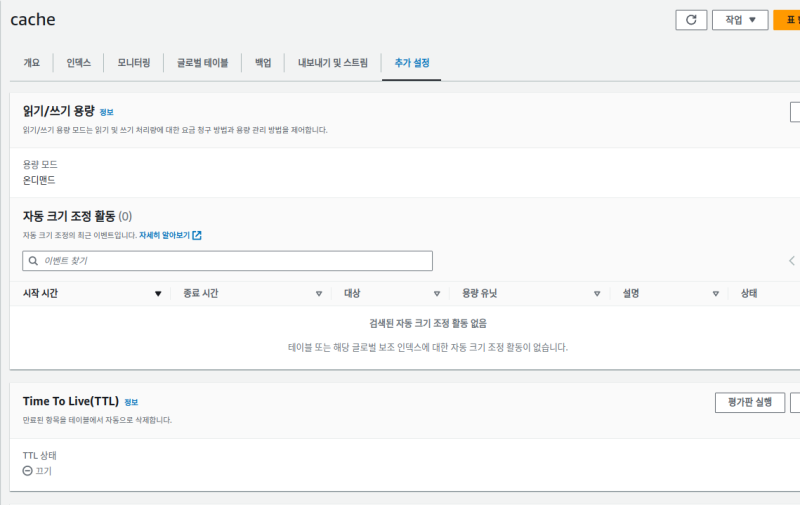
Task: Go to the 모니터링 tab
Action: [133, 63]
